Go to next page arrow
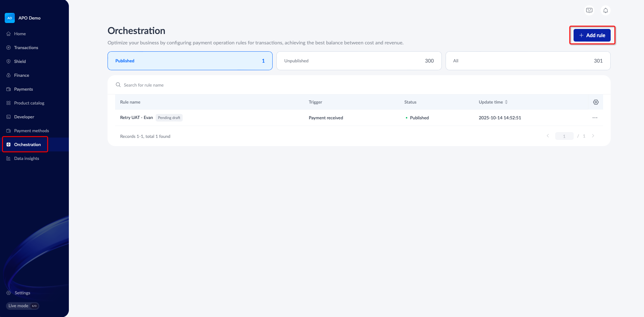644x317 pixels. (593, 136)
